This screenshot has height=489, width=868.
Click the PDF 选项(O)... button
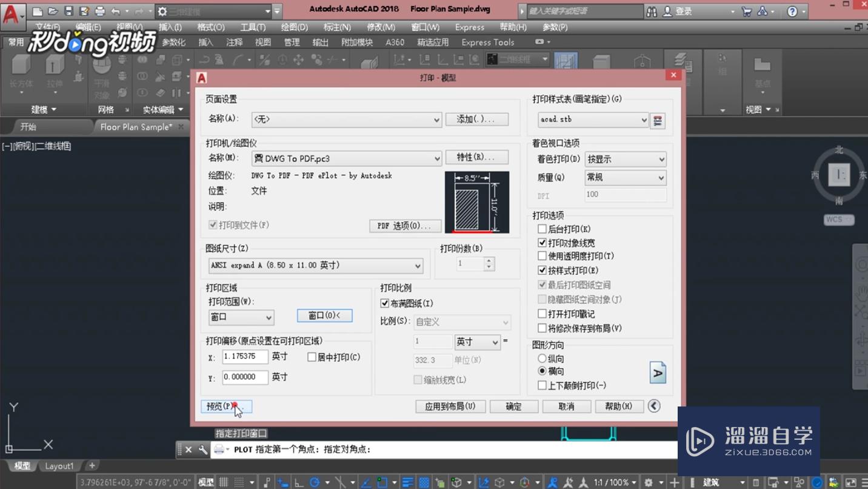(x=405, y=226)
